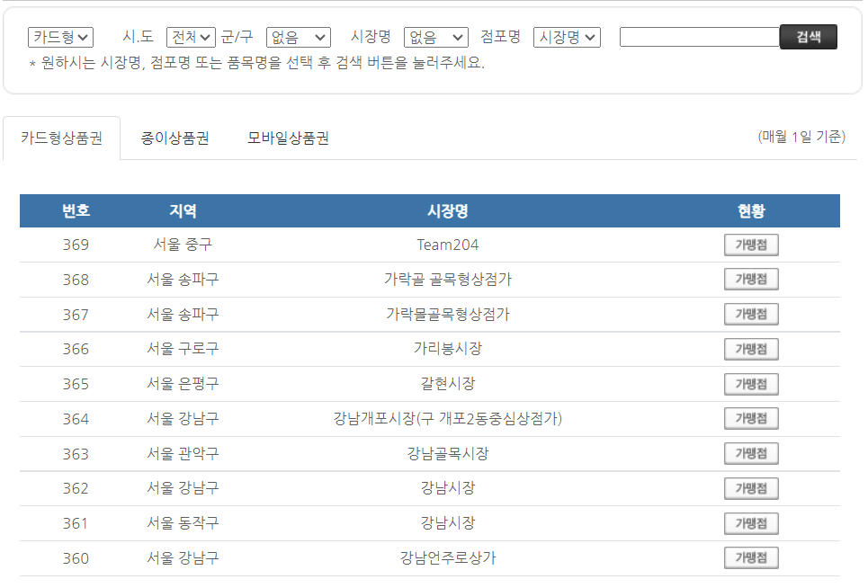868x588 pixels.
Task: Select 가락몰골목형상점가 market name
Action: (447, 314)
